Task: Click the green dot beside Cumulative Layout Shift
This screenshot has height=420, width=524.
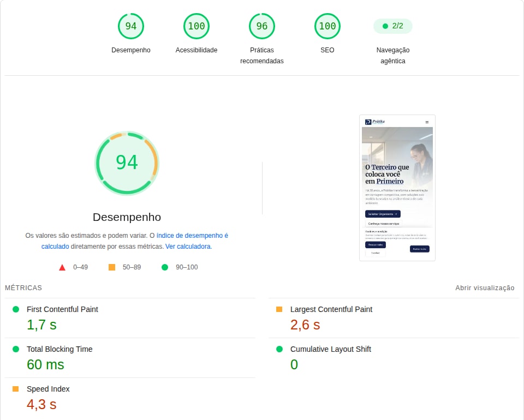Action: 279,349
